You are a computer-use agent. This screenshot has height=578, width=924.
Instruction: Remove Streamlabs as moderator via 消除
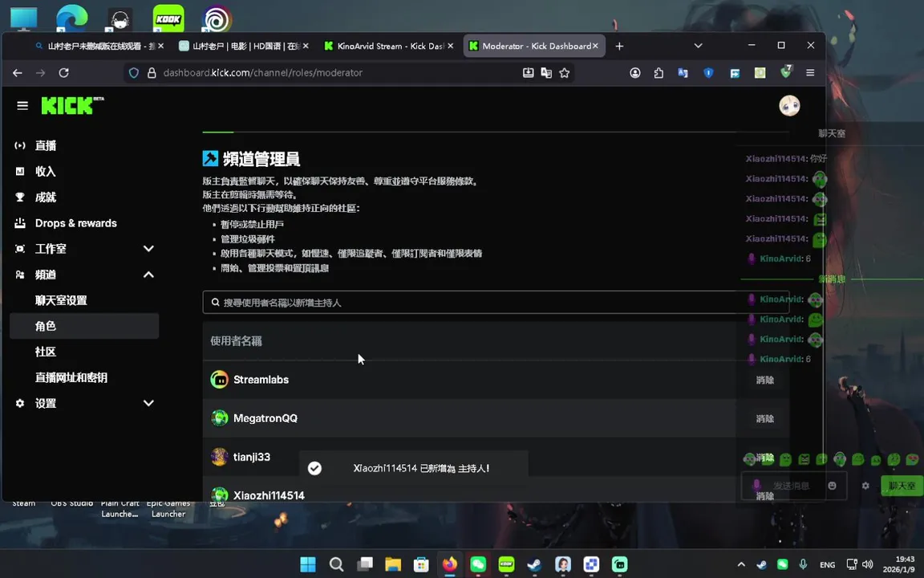(x=765, y=380)
